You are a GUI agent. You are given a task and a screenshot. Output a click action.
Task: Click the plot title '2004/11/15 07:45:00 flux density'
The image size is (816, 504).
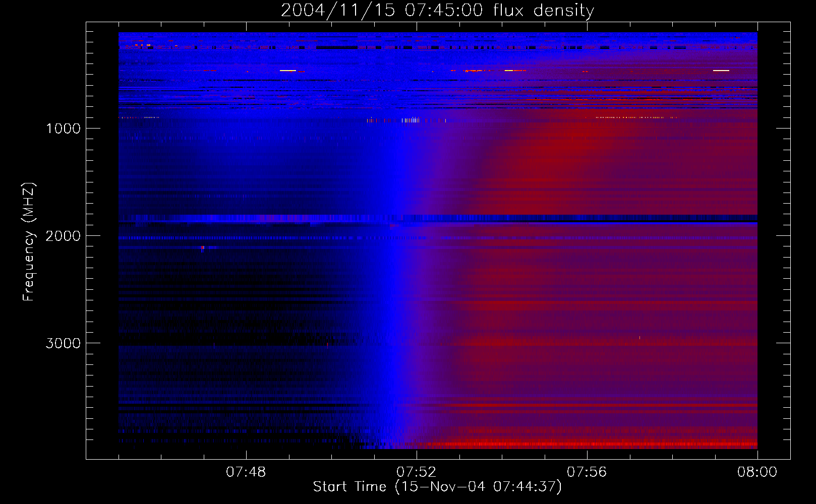point(437,10)
